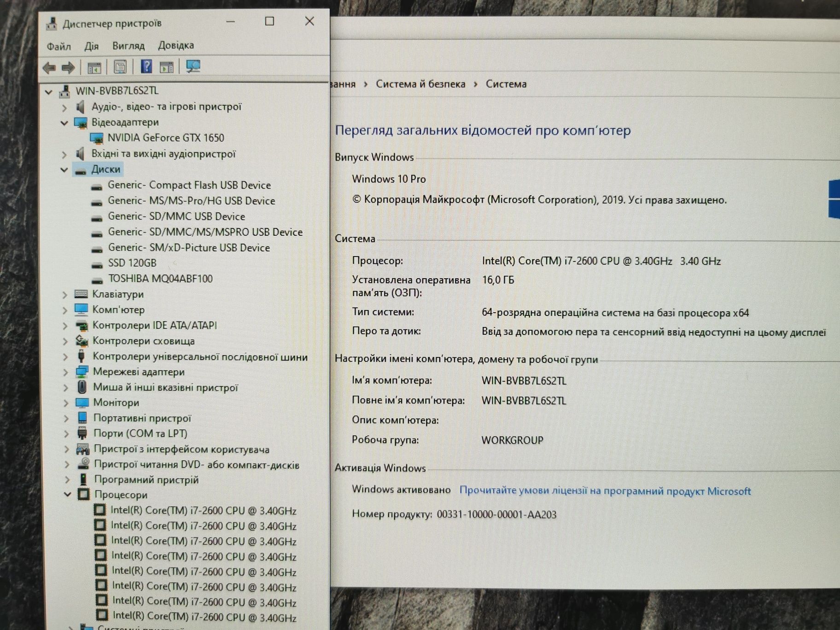Image resolution: width=840 pixels, height=630 pixels.
Task: Click Система in the breadcrumb path
Action: point(506,84)
